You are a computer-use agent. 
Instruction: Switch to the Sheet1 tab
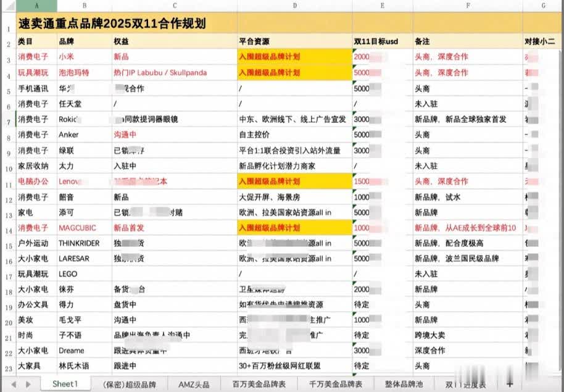65,384
